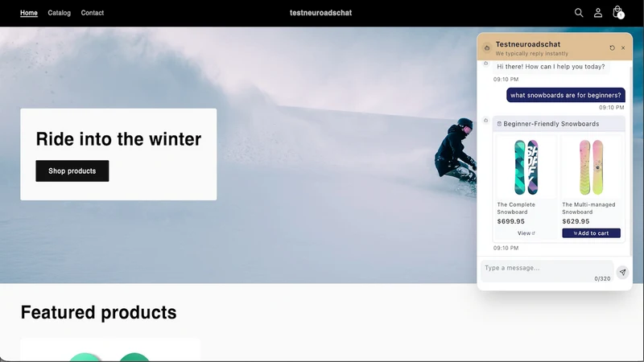View The Complete Snowboard details
Viewport: 644px width, 362px height.
[x=526, y=233]
